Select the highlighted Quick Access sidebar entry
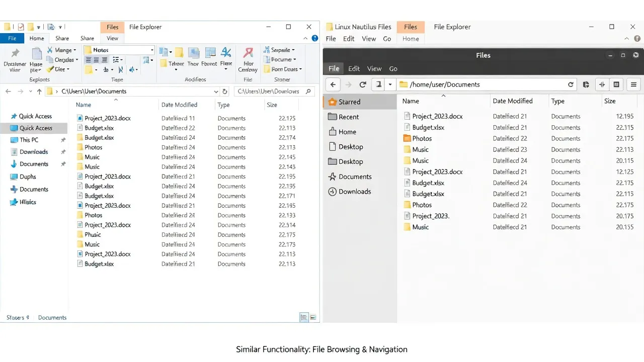This screenshot has width=644, height=362. [34, 128]
